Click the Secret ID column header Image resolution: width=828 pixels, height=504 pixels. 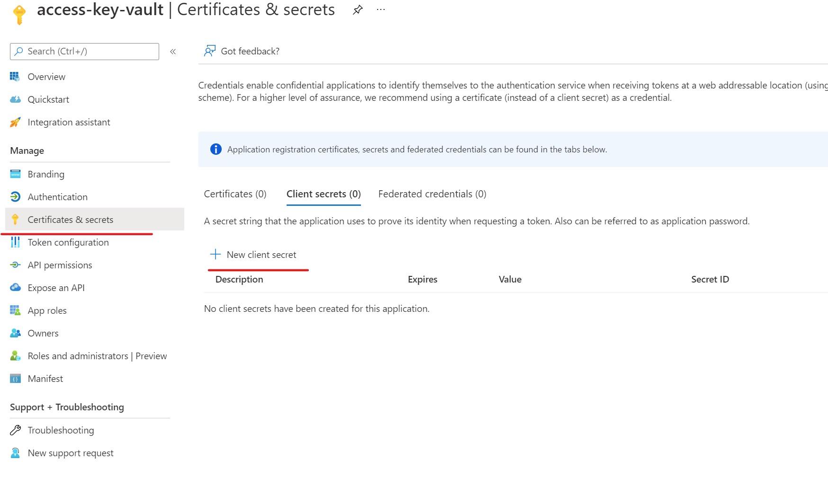click(710, 279)
